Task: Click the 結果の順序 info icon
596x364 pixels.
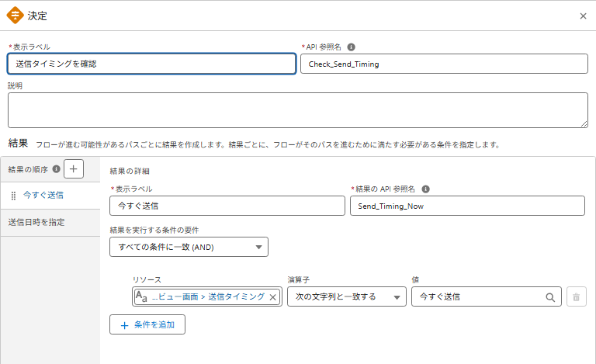Action: click(x=56, y=169)
